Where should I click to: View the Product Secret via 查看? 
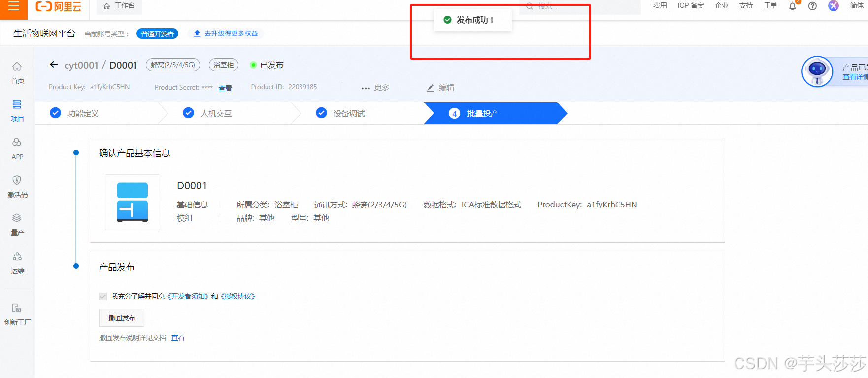point(225,88)
